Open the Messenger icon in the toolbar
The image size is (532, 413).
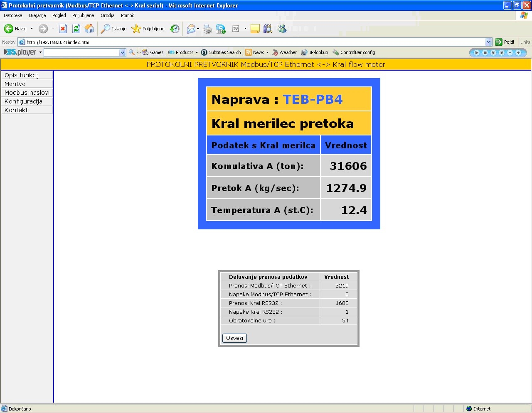(282, 29)
